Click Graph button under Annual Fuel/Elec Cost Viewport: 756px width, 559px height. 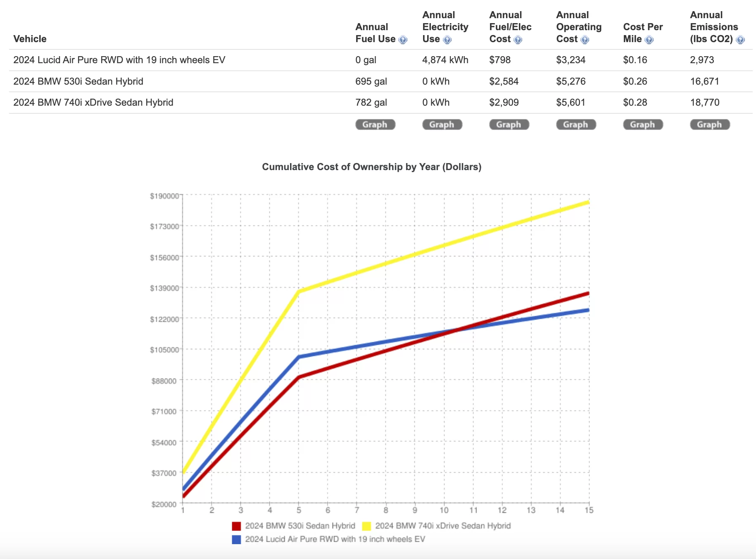coord(509,124)
